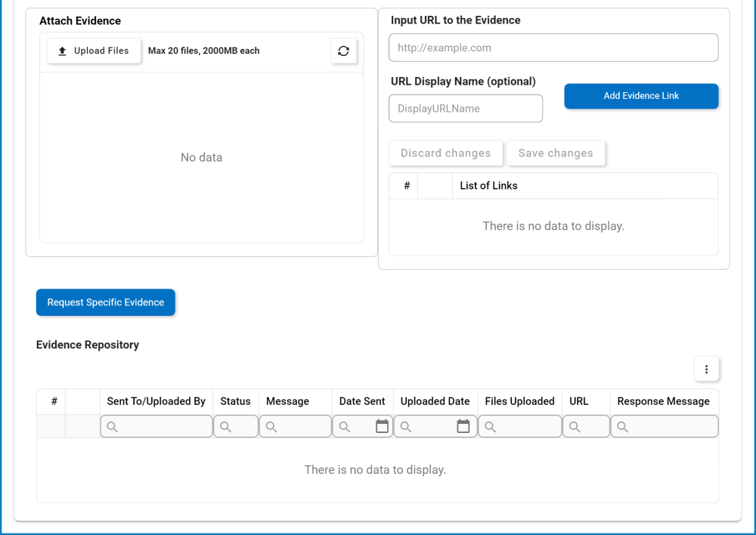Click the magnifier in Response Message filter
The width and height of the screenshot is (756, 535).
[621, 426]
